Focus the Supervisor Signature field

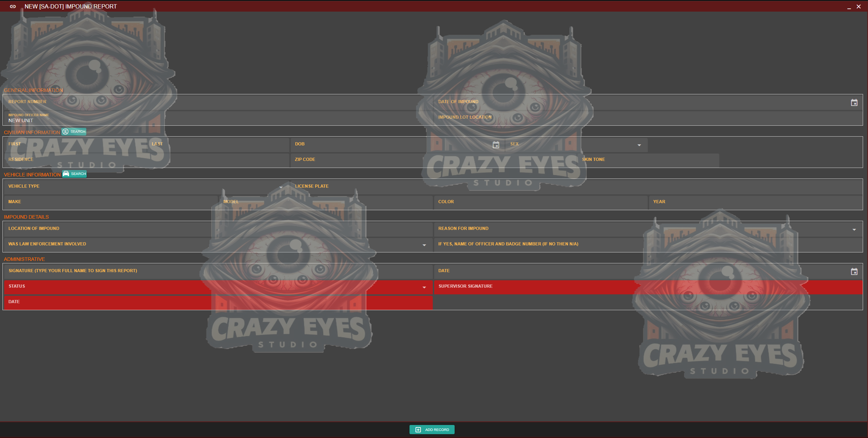coord(648,287)
